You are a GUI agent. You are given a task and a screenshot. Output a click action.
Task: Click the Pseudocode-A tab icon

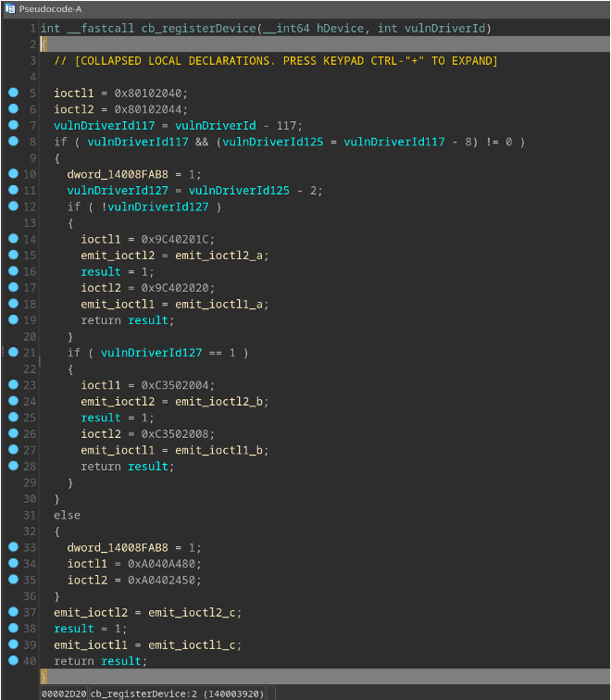tap(9, 7)
